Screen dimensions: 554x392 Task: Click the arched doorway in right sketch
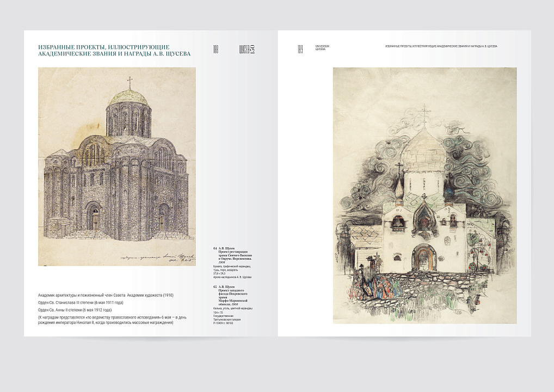pyautogui.click(x=423, y=257)
